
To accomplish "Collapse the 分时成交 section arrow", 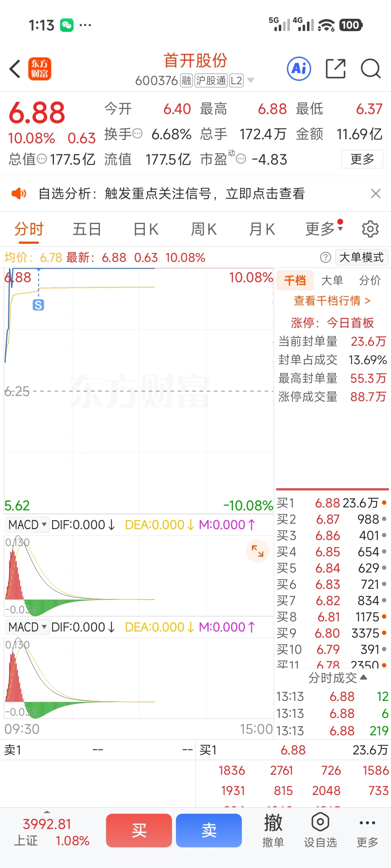I will 364,677.
